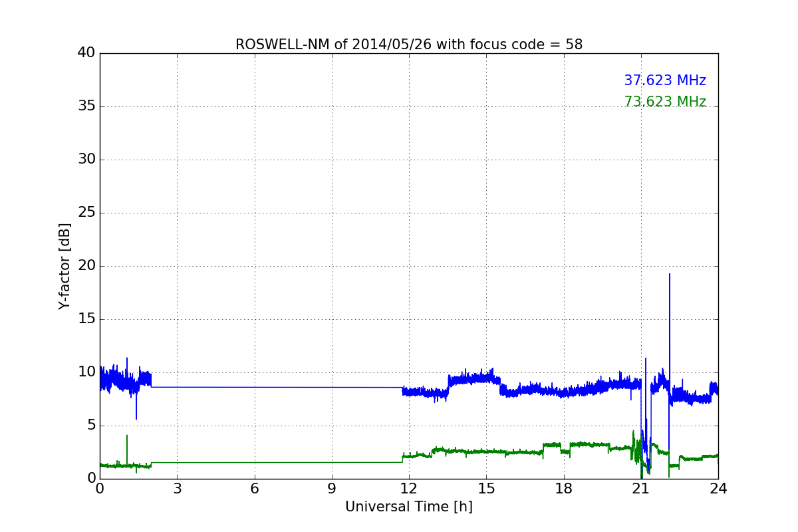Click y-axis tick label 30
The image size is (798, 532).
coord(86,160)
